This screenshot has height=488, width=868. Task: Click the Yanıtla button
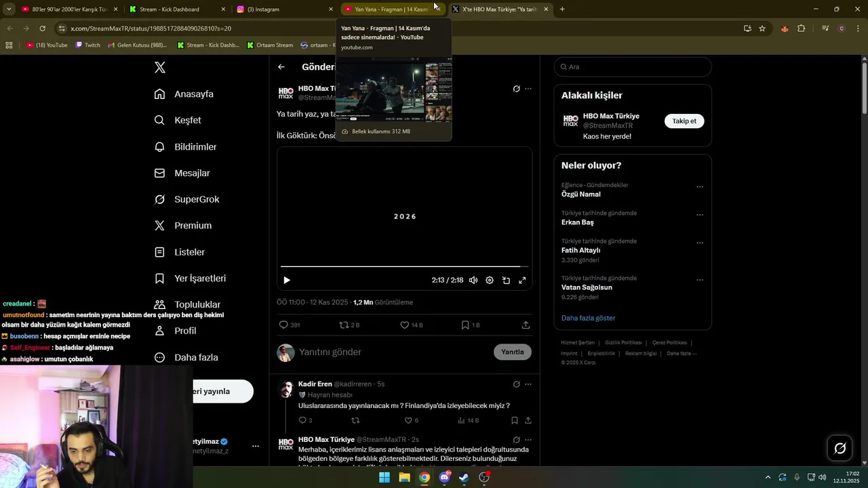(513, 352)
